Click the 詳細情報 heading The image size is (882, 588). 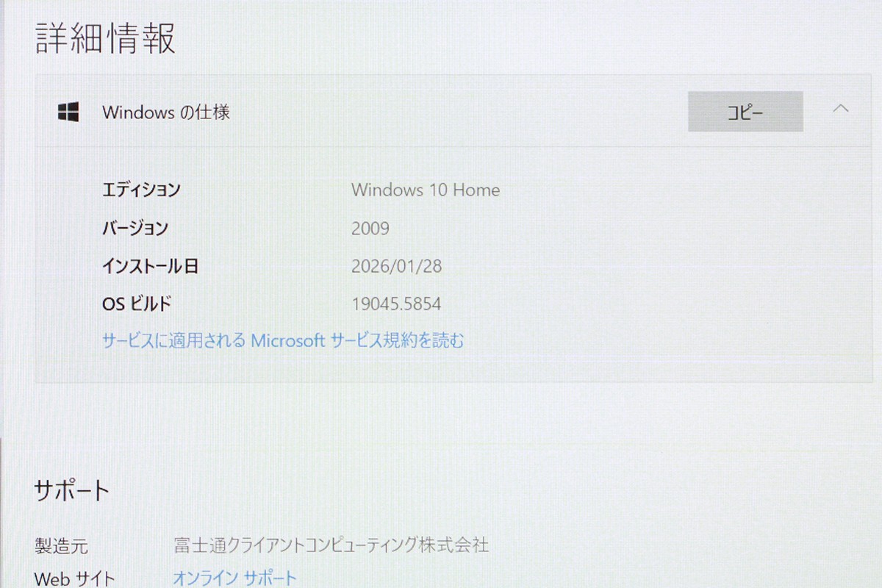pyautogui.click(x=106, y=38)
